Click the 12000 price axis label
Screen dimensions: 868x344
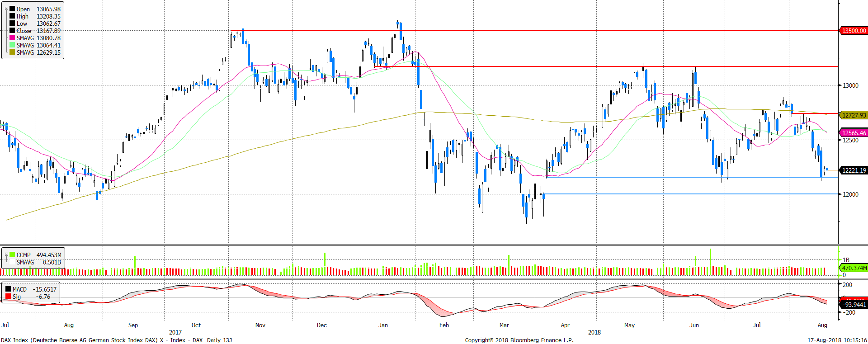(x=850, y=194)
